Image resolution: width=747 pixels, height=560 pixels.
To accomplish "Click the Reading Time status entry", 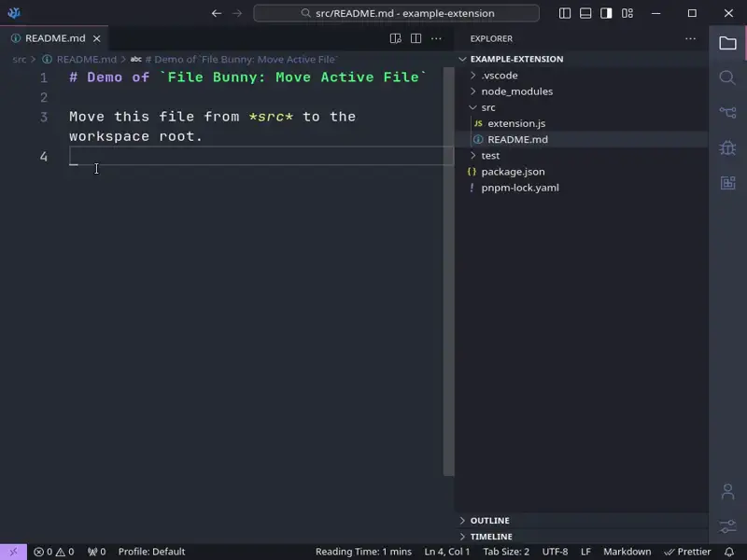I will tap(363, 552).
